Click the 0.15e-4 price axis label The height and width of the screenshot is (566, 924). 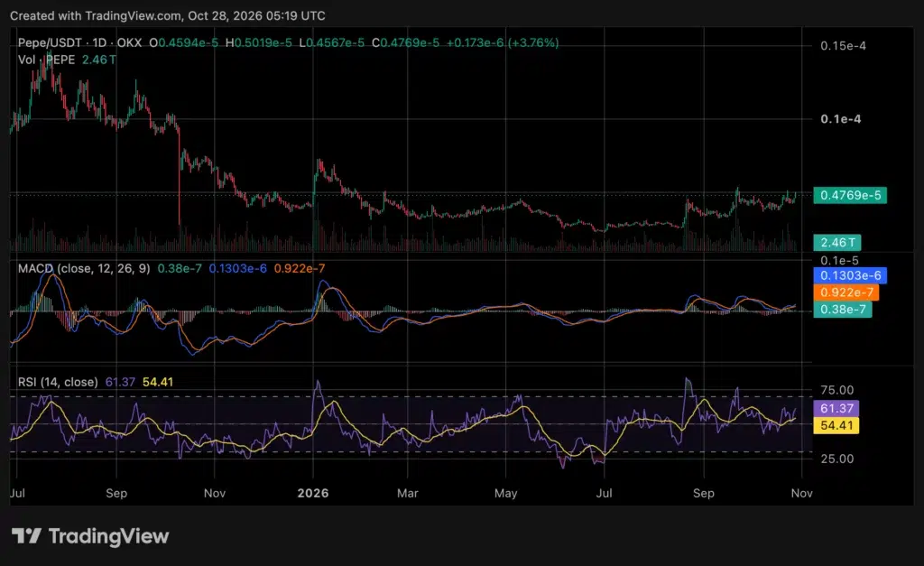(844, 46)
